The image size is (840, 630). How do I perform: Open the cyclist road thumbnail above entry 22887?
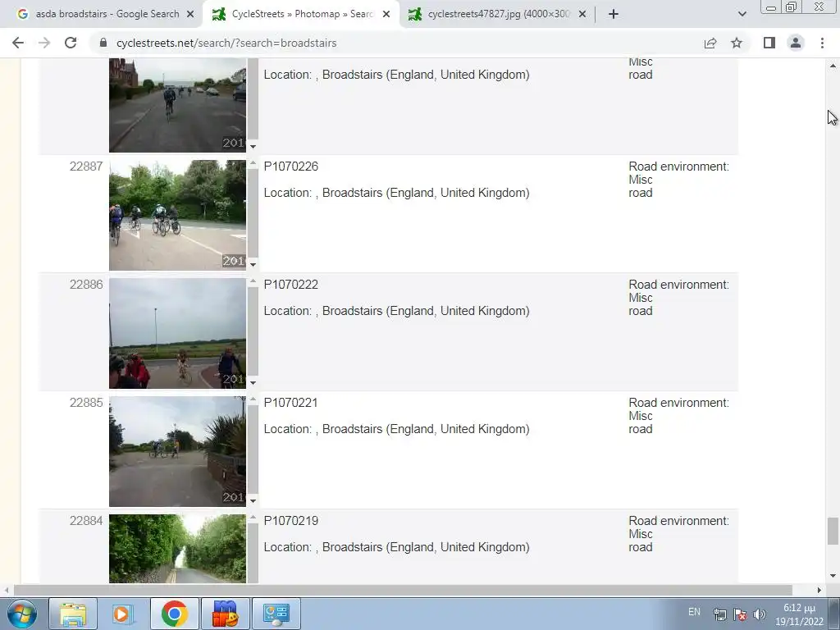click(x=177, y=106)
